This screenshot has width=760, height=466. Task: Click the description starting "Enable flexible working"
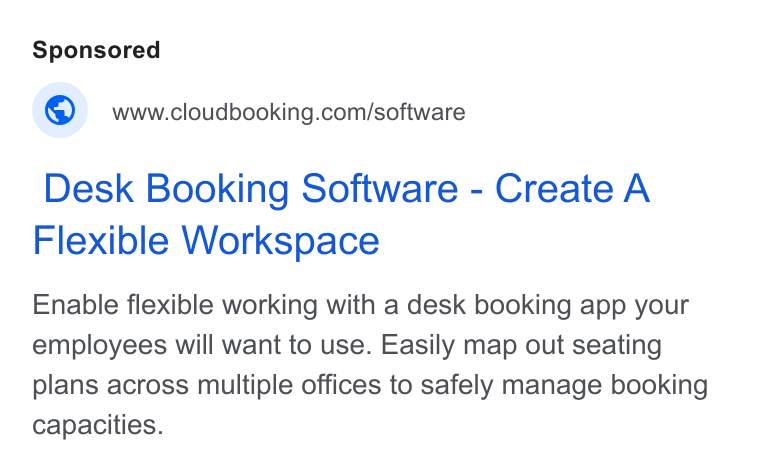[x=370, y=365]
